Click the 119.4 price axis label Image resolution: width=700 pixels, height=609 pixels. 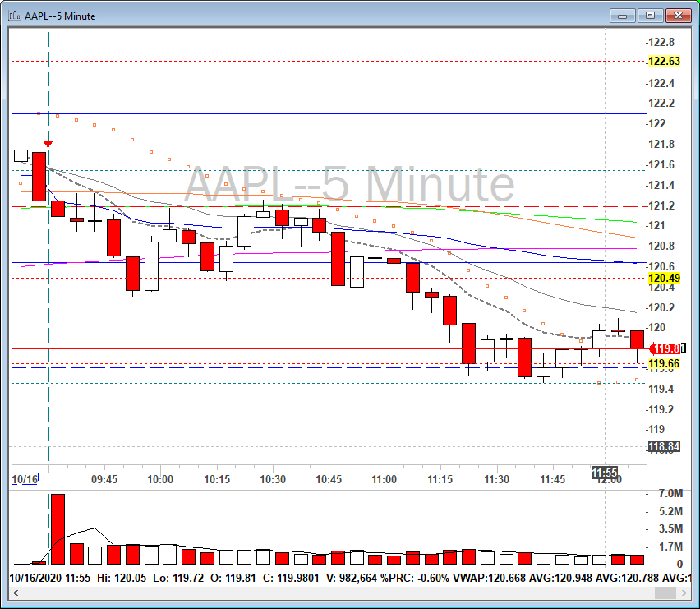point(661,389)
